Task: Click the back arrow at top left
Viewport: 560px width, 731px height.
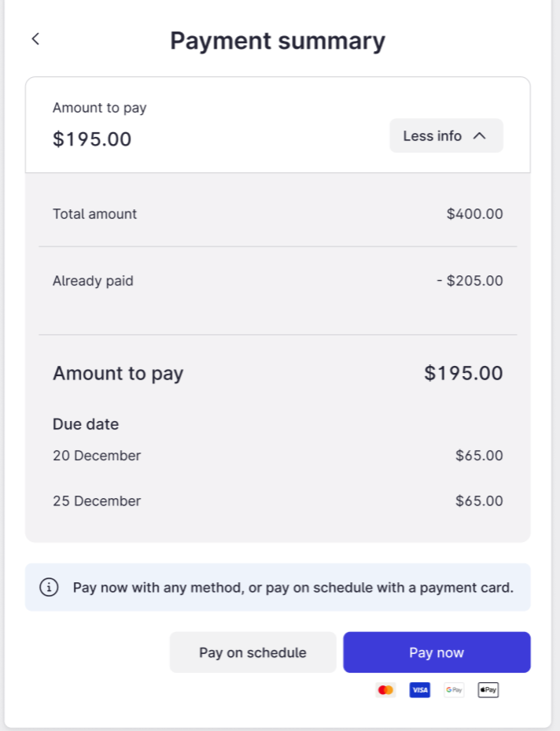Action: pyautogui.click(x=35, y=38)
